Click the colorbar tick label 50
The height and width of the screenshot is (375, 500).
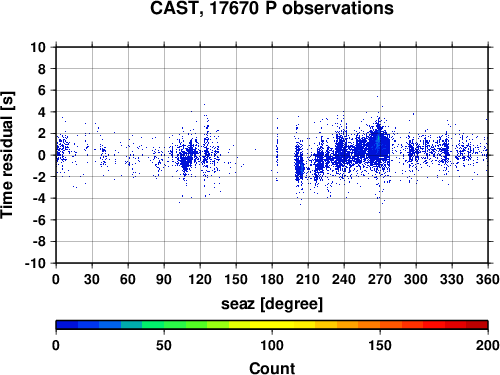(164, 345)
